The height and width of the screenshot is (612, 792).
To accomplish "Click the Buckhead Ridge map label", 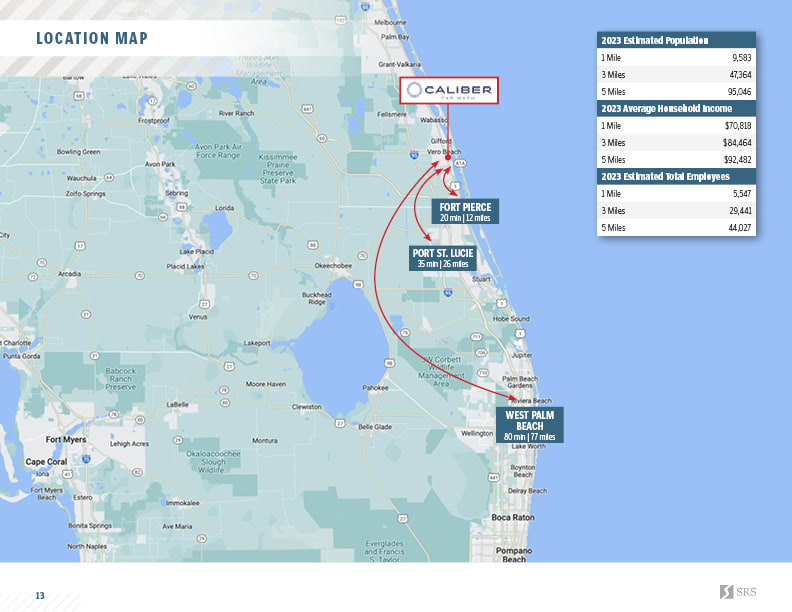I will point(317,298).
